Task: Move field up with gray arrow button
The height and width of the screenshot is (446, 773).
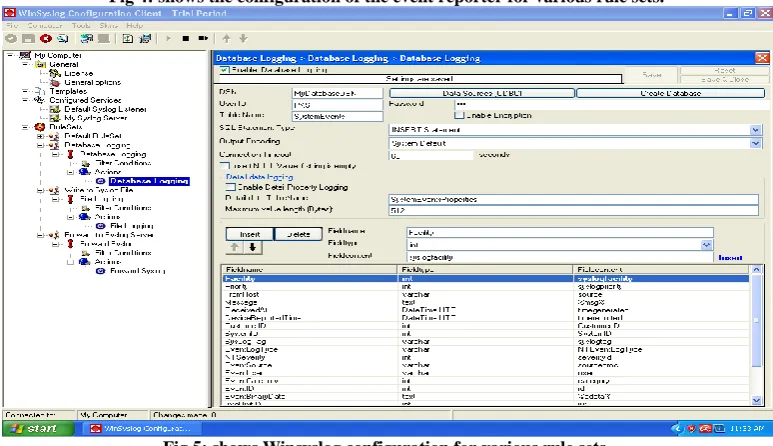Action: (x=235, y=247)
